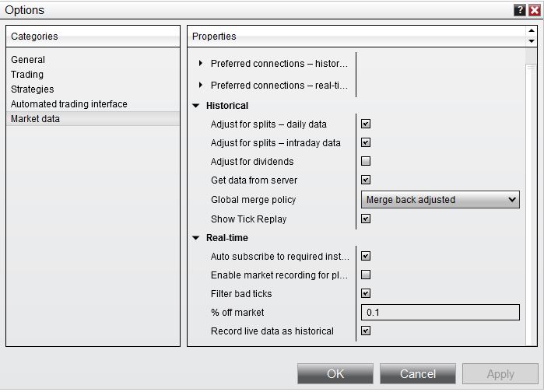The width and height of the screenshot is (544, 392).
Task: Close the Options dialog window
Action: [534, 10]
